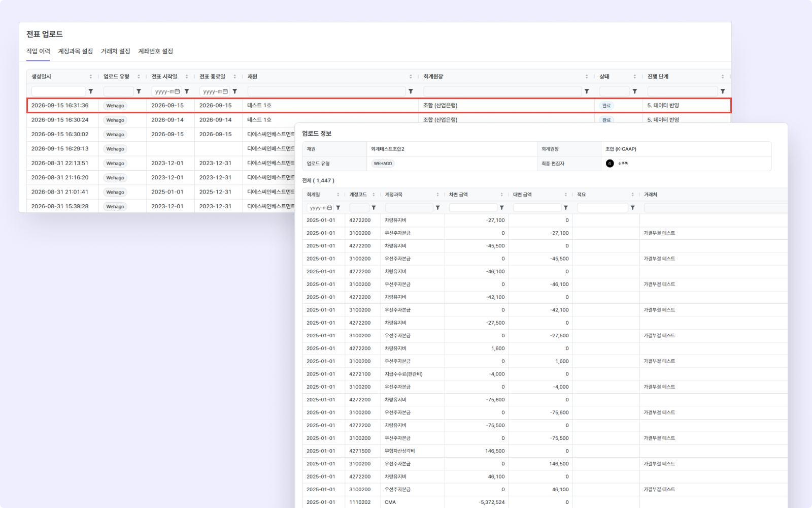Viewport: 812px width, 508px height.
Task: Sort the history table by 생성일시
Action: (91, 77)
